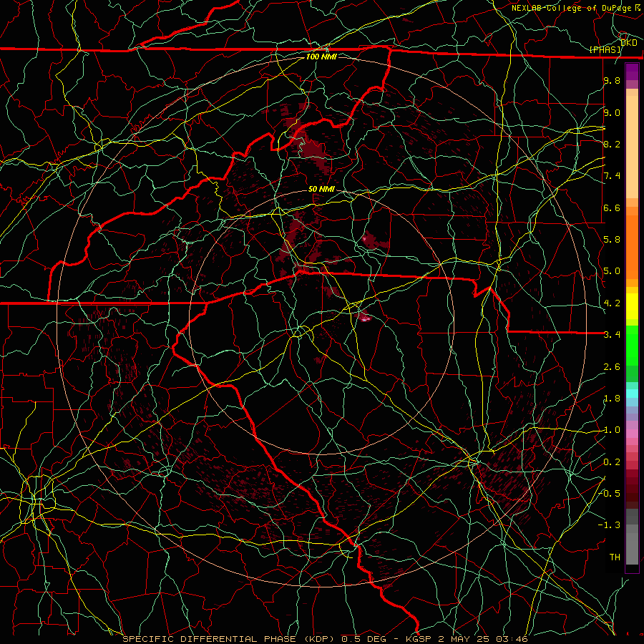644x644 pixels.
Task: Pick the purple segment atop the color bar
Action: (632, 72)
